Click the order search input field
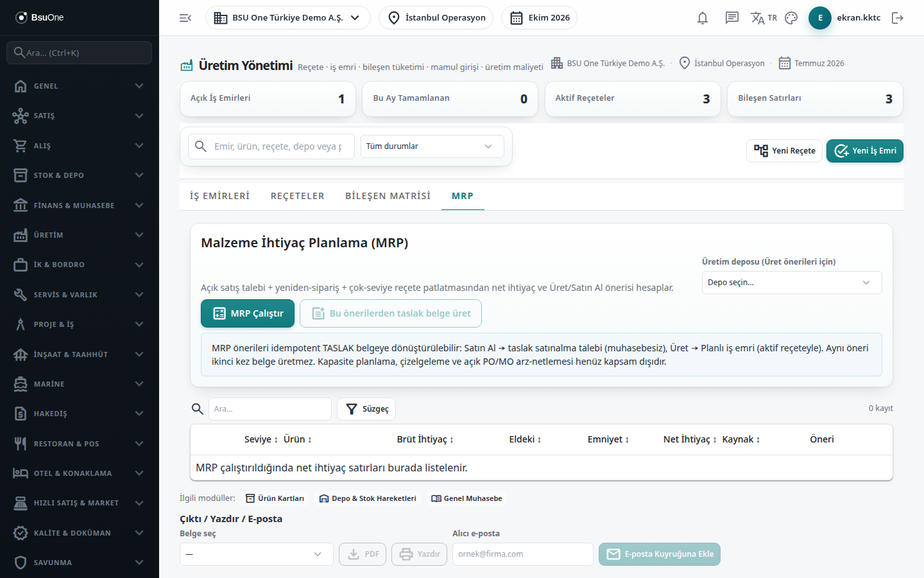Image resolution: width=924 pixels, height=578 pixels. click(271, 146)
